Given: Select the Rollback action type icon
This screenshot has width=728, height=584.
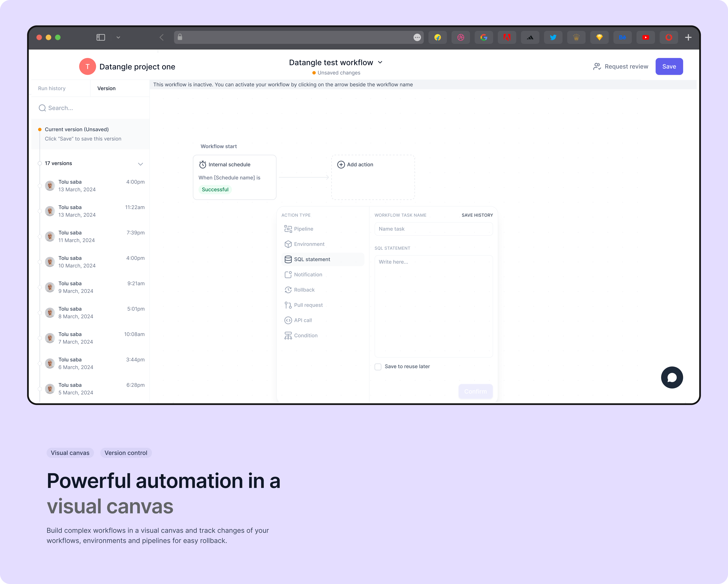Looking at the screenshot, I should tap(288, 290).
